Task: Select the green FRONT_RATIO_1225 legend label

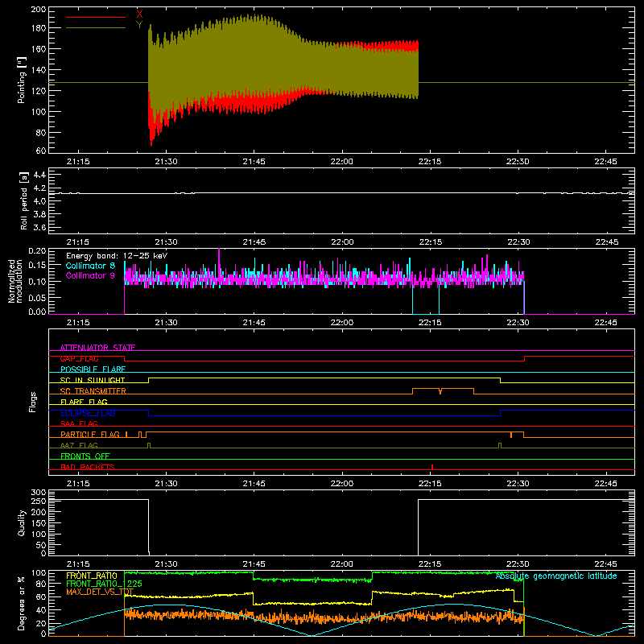Action: 104,584
